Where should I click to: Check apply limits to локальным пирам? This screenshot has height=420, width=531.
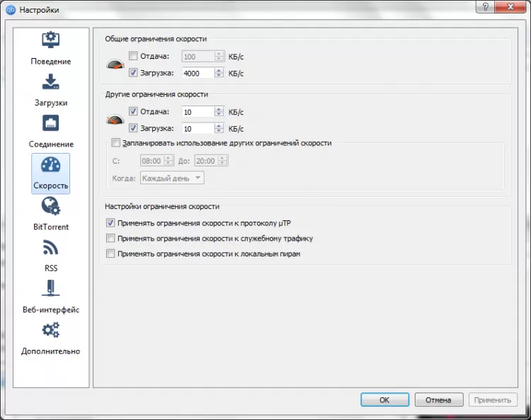pyautogui.click(x=110, y=254)
